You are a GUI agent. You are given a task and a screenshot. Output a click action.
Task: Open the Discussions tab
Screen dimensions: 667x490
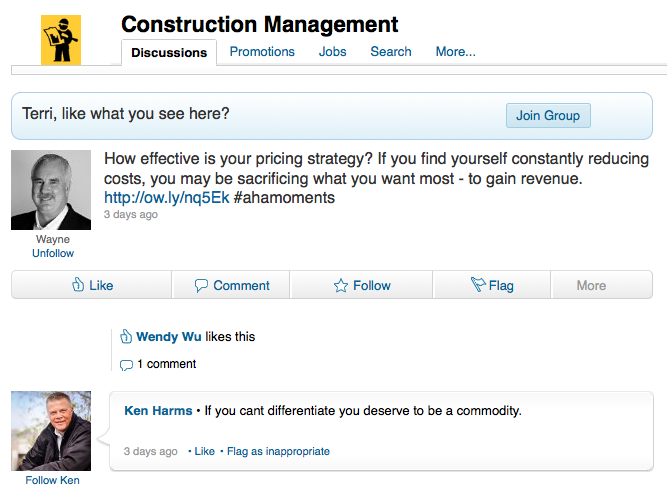(169, 52)
